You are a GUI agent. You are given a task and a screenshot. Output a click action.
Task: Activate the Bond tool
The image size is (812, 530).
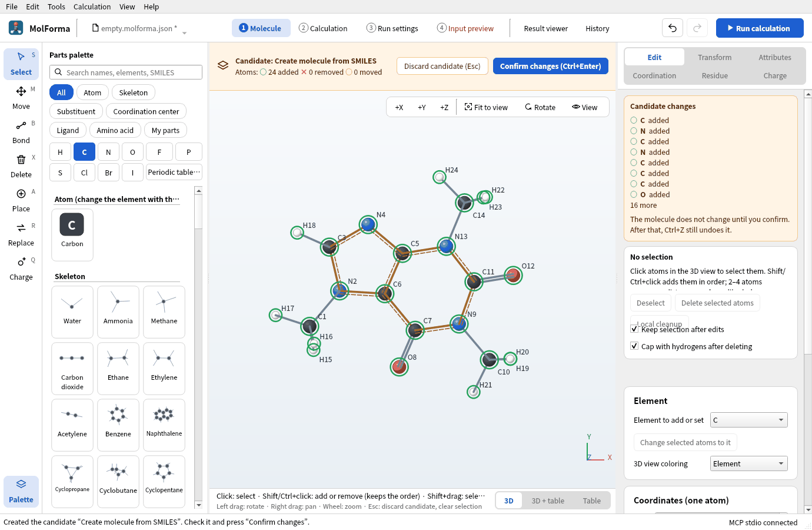click(x=21, y=132)
